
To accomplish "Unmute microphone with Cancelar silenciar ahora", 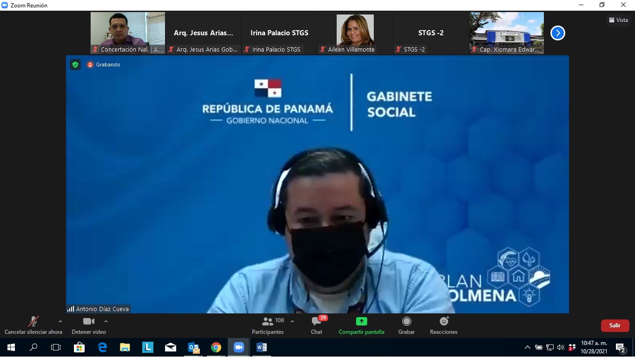I will (33, 325).
